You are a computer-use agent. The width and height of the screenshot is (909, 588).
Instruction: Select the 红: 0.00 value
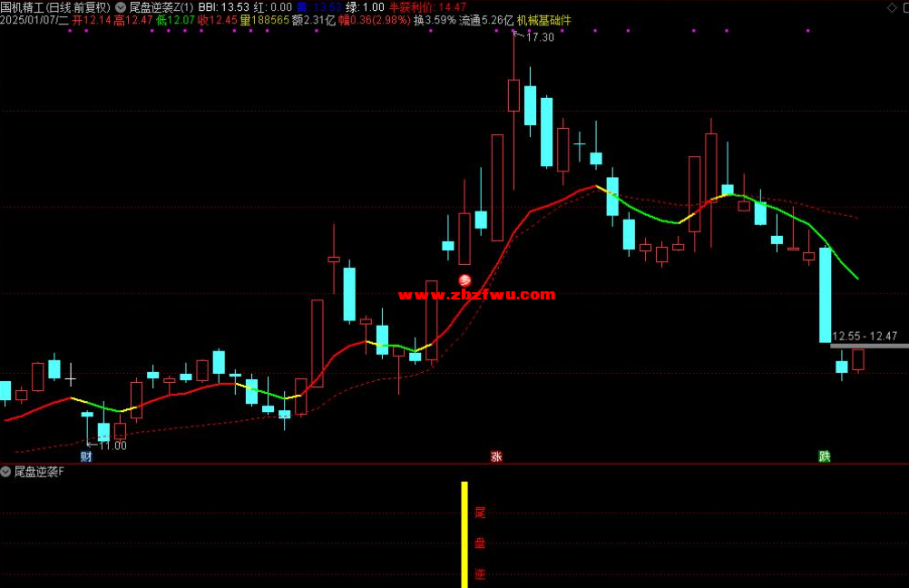tap(272, 7)
